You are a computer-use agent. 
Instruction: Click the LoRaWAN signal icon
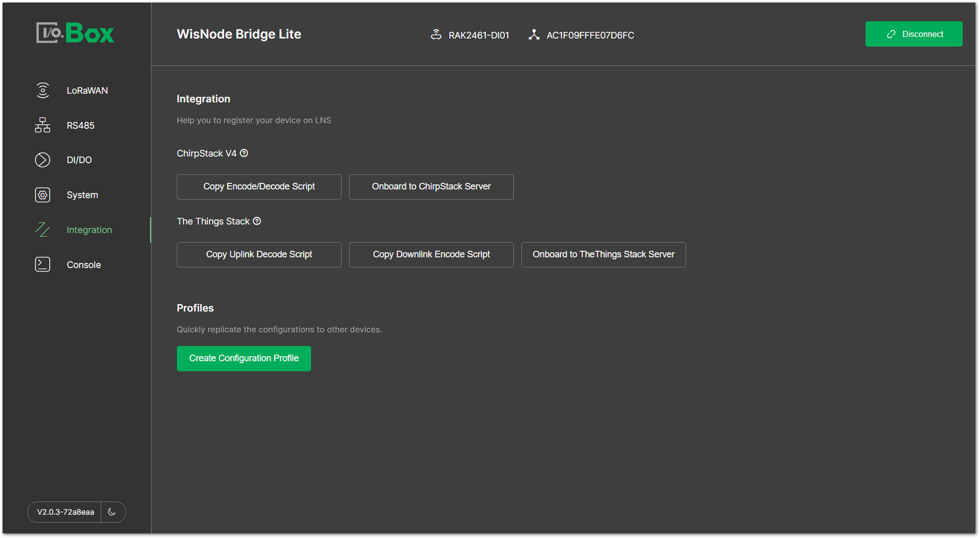click(x=43, y=90)
